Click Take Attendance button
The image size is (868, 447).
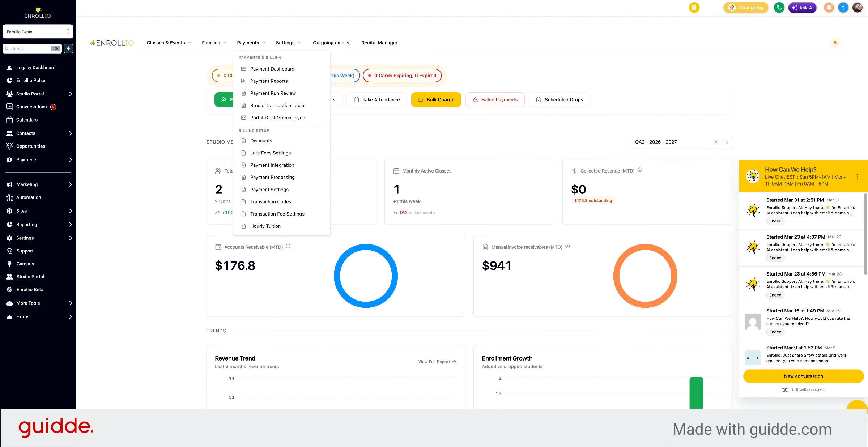point(376,100)
